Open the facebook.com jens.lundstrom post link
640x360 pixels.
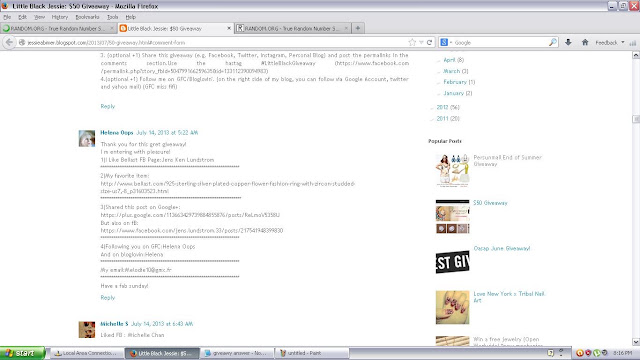192,231
